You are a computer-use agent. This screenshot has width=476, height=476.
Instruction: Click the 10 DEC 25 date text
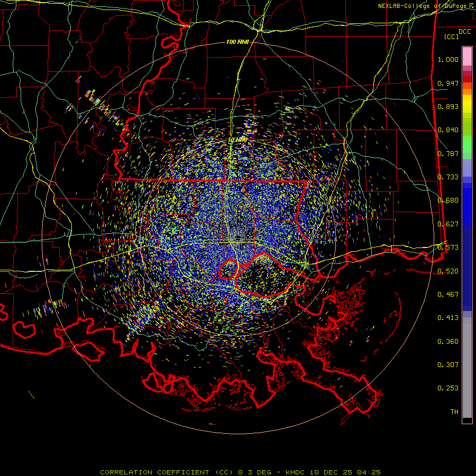pos(331,472)
